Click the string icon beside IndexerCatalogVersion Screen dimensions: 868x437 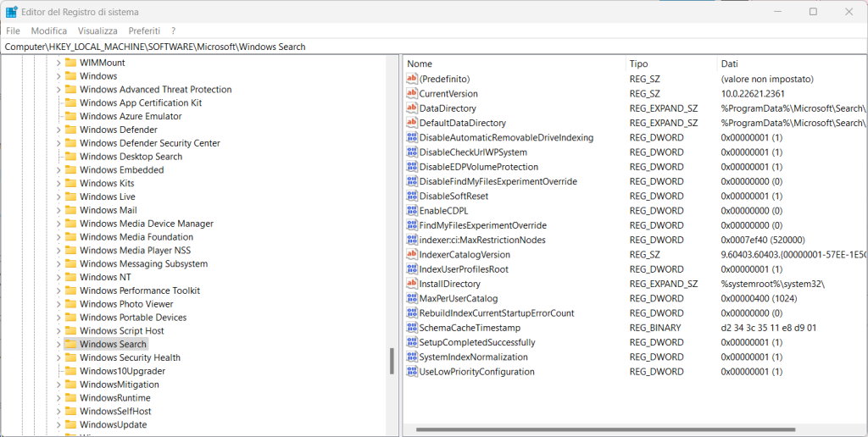pyautogui.click(x=411, y=254)
